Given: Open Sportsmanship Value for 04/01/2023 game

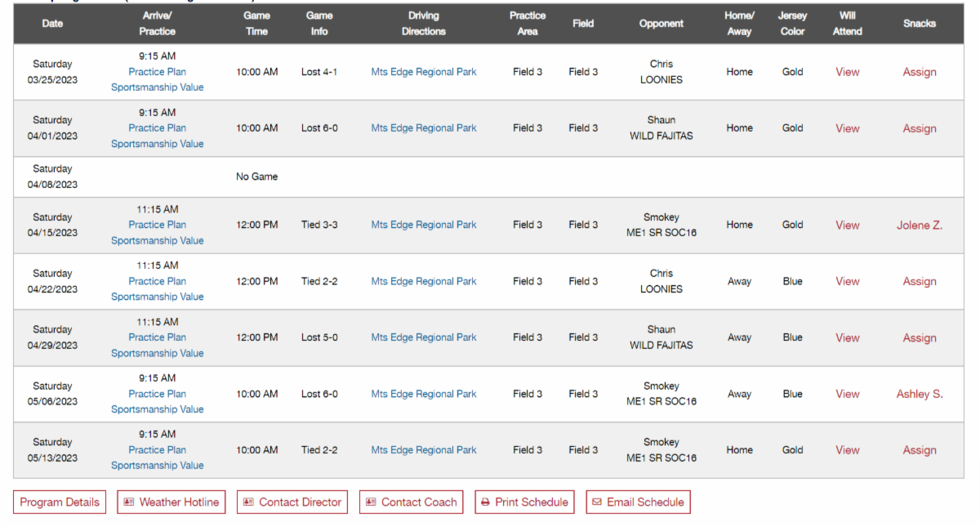Looking at the screenshot, I should [x=158, y=144].
